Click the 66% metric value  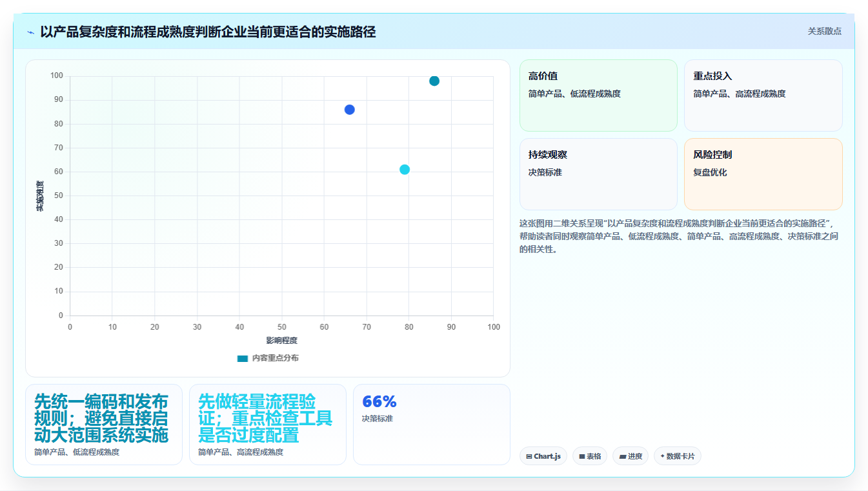pos(379,401)
